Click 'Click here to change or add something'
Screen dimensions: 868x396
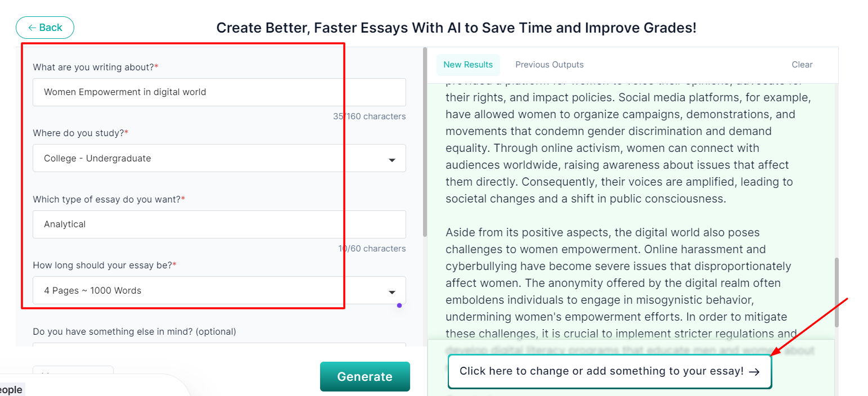point(601,371)
